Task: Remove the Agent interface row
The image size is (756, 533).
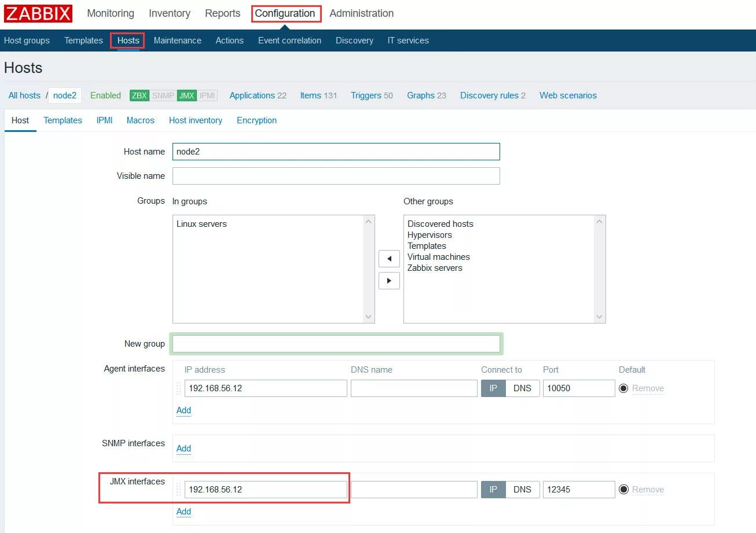Action: coord(648,388)
